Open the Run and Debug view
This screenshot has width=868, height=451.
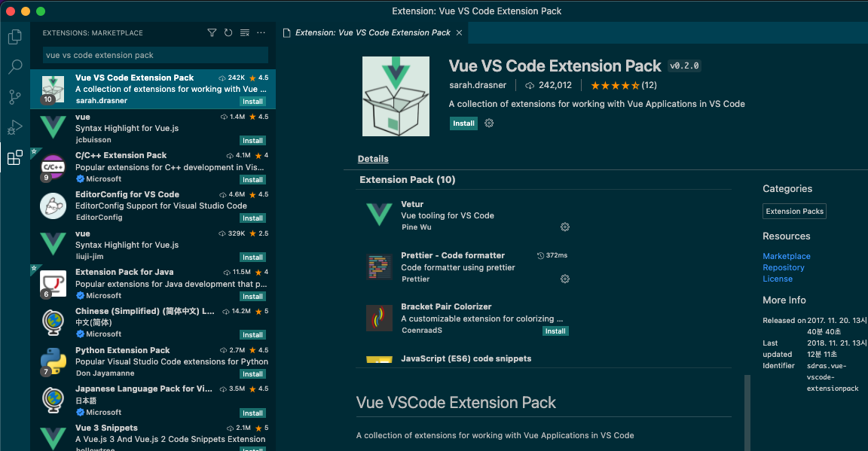pos(15,127)
